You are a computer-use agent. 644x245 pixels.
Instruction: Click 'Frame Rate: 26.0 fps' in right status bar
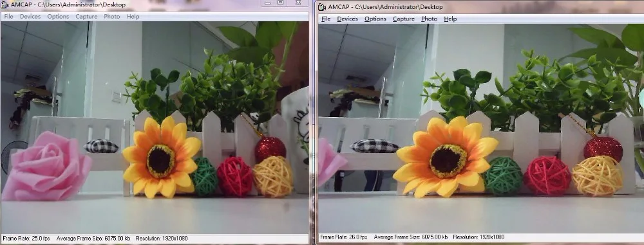tap(344, 237)
